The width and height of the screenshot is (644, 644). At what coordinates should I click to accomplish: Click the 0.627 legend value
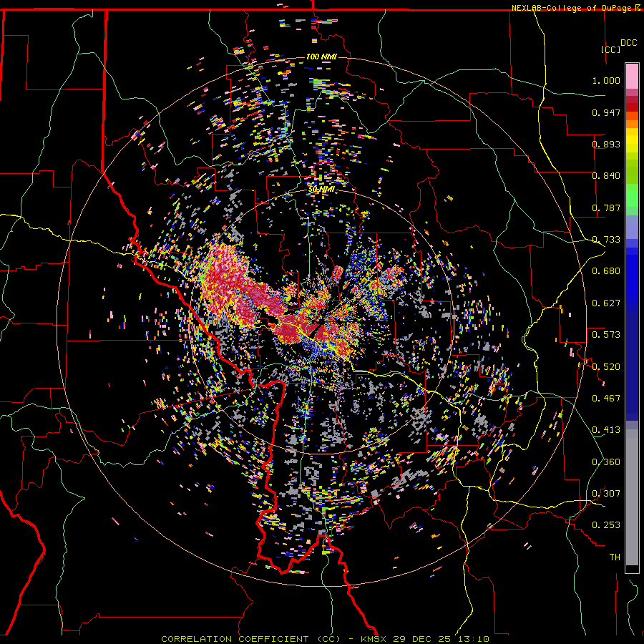[606, 303]
